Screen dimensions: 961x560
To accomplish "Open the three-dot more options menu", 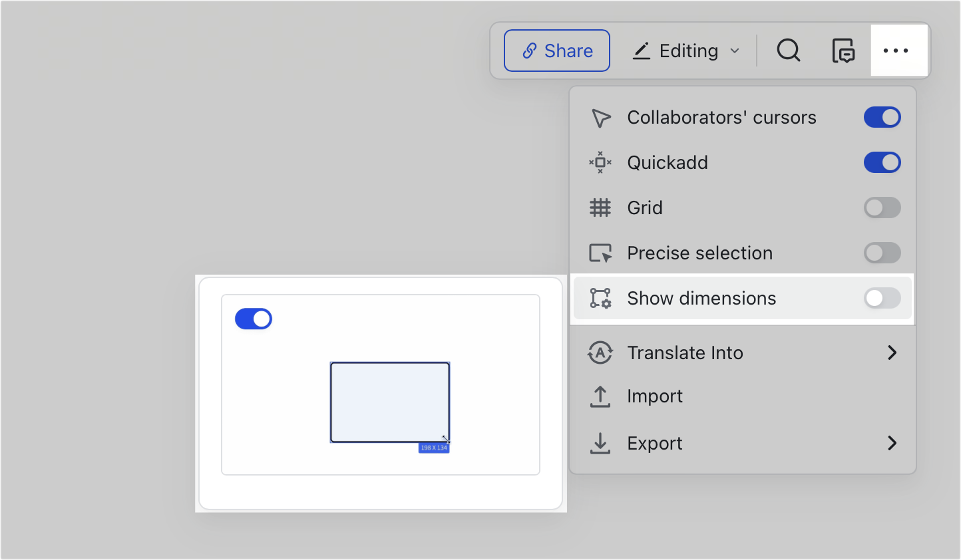I will pyautogui.click(x=896, y=51).
